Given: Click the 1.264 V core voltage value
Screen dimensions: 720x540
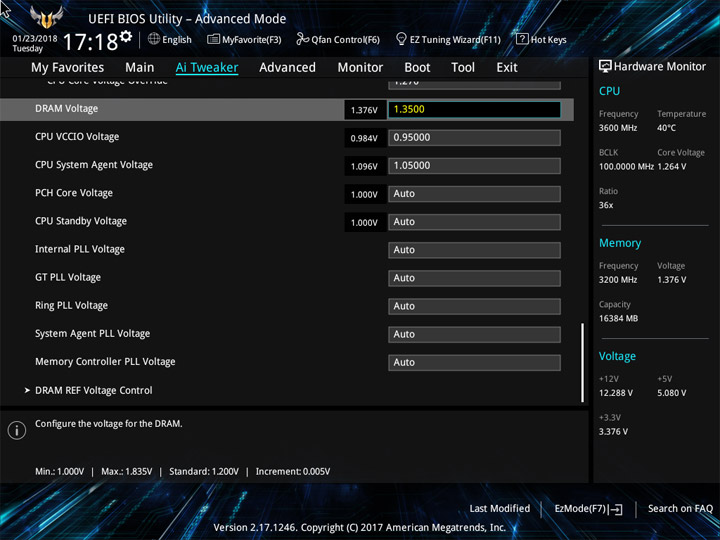Looking at the screenshot, I should click(672, 167).
